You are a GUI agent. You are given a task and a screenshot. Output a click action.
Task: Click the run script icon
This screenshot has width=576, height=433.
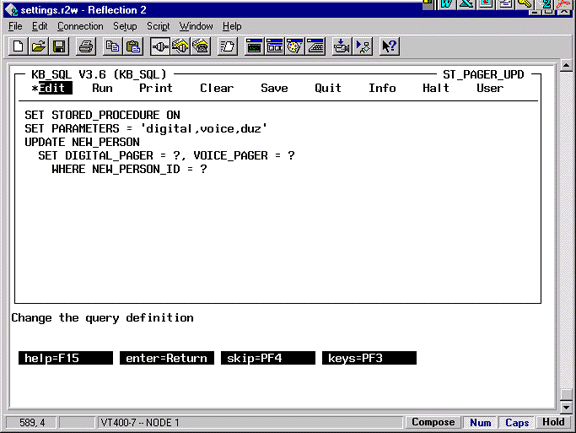tap(363, 47)
